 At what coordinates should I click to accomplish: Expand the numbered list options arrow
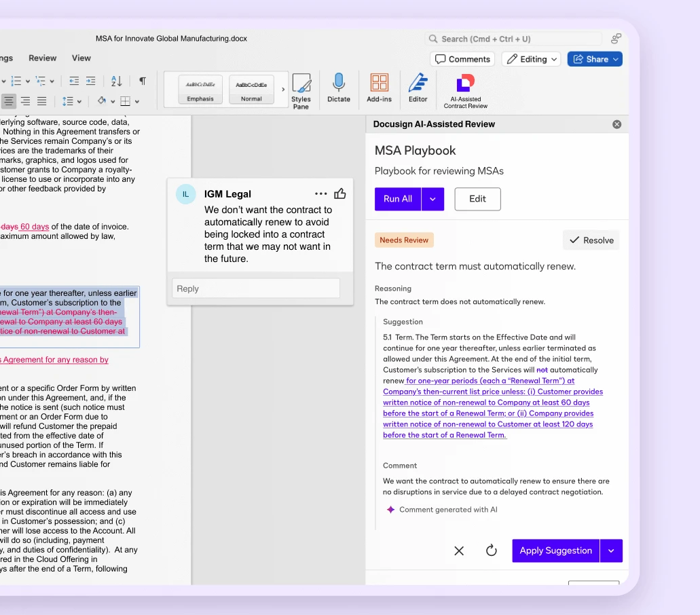point(28,81)
